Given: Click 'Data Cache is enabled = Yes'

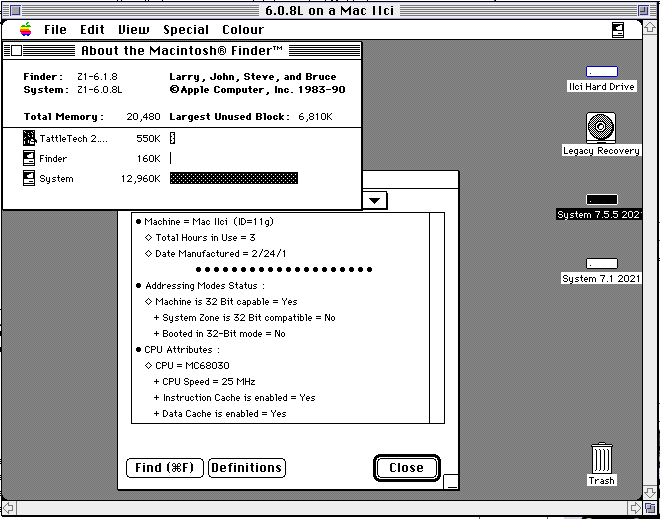Looking at the screenshot, I should click(220, 413).
